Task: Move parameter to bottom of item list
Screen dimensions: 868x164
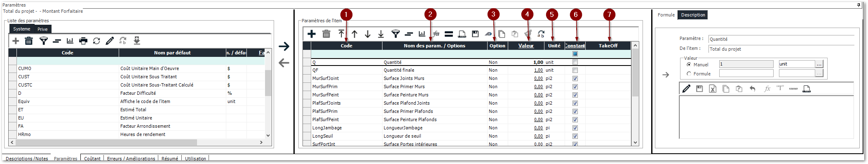Action: tap(381, 34)
